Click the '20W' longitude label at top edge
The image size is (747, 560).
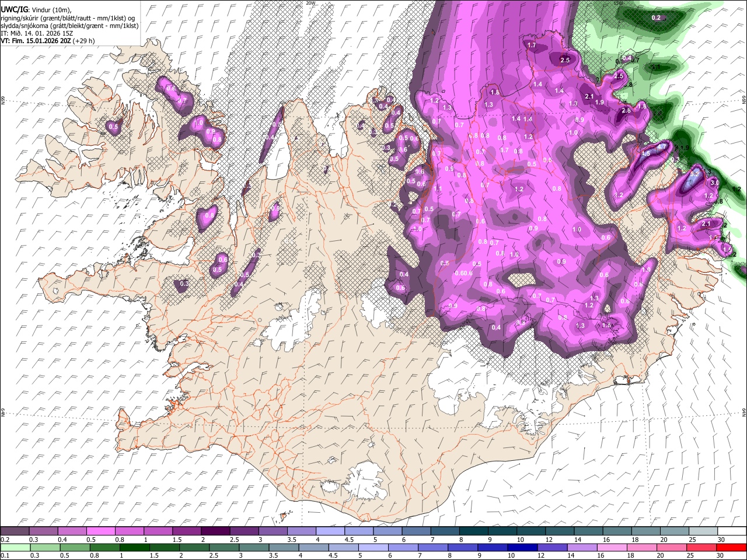[310, 3]
